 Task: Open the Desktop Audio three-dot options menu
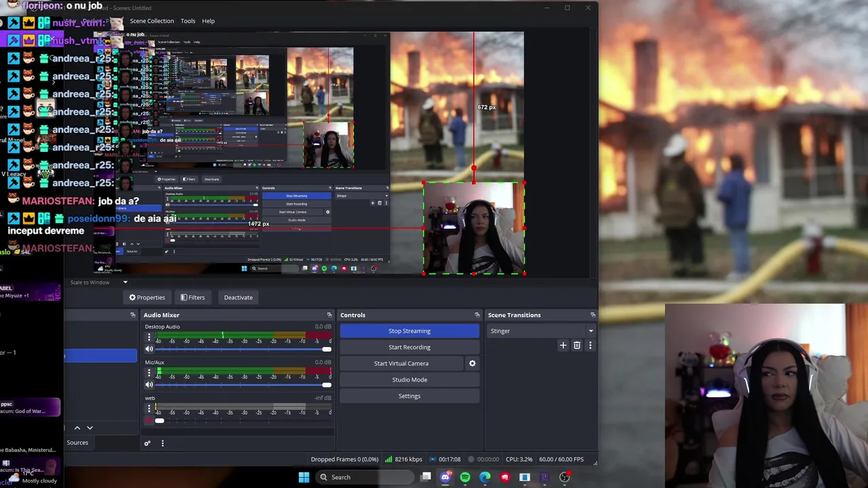pyautogui.click(x=149, y=336)
